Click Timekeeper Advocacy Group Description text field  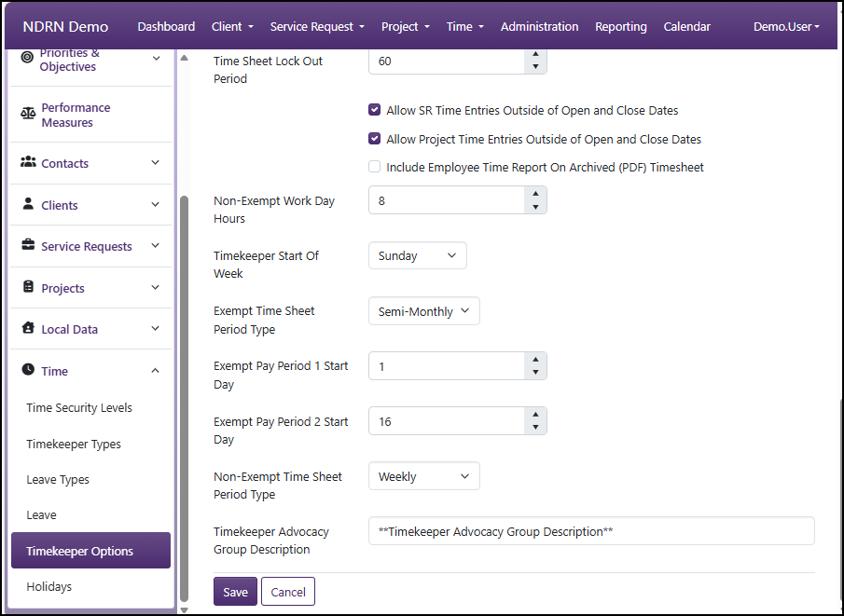coord(591,531)
